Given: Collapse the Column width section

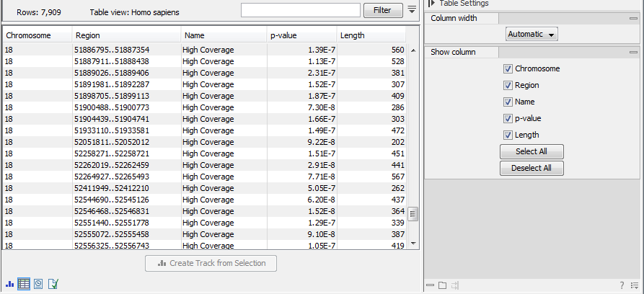Looking at the screenshot, I should tap(633, 18).
